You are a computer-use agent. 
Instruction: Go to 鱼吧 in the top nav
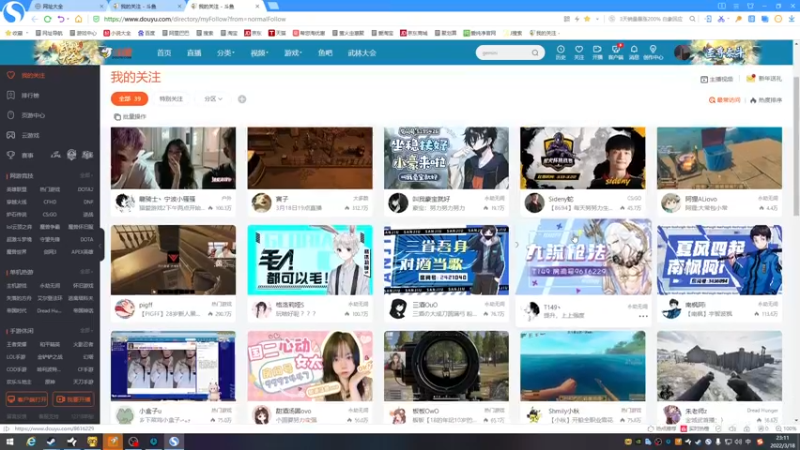coord(325,53)
